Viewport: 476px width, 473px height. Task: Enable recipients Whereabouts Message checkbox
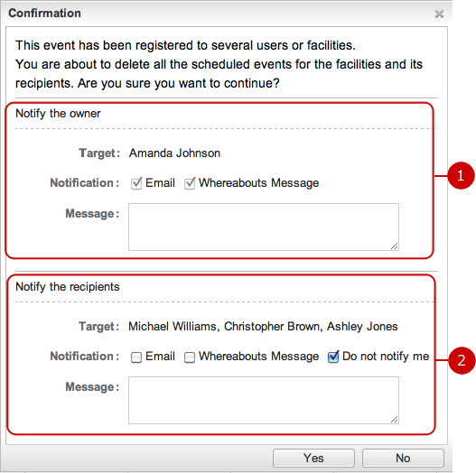click(190, 357)
